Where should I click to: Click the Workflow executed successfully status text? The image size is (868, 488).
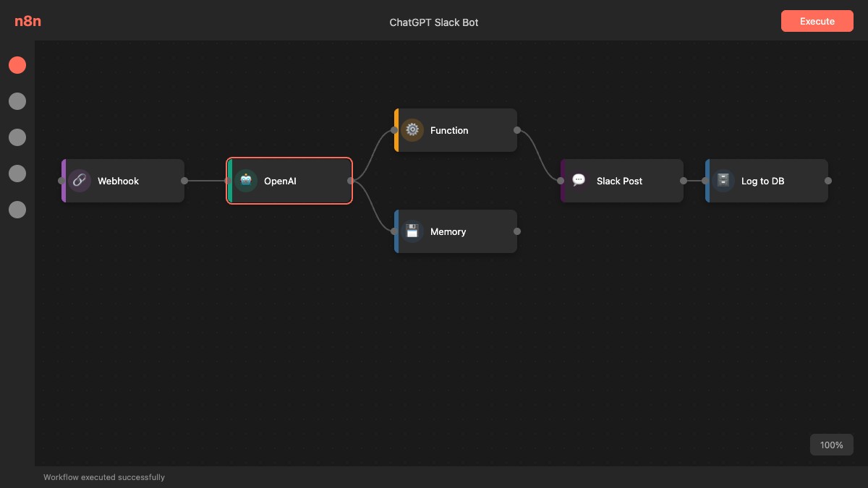pyautogui.click(x=104, y=477)
